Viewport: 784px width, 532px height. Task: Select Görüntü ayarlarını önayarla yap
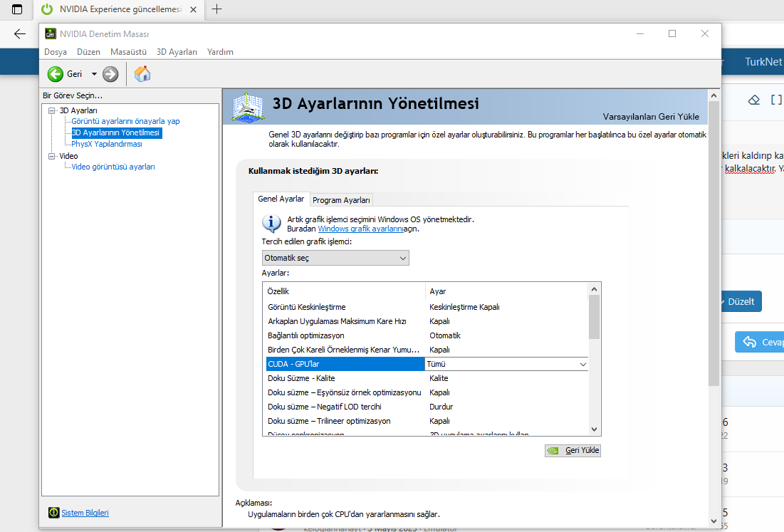tap(125, 121)
